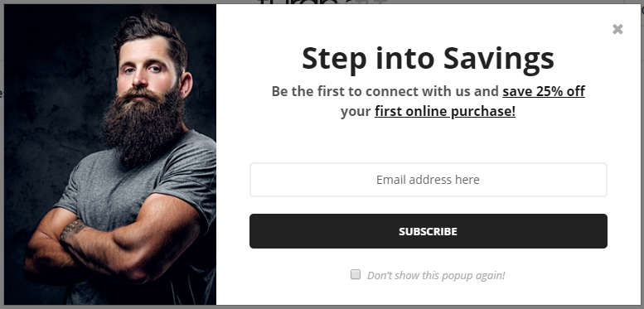The height and width of the screenshot is (309, 644).
Task: Click the man's long dark beard
Action: [143, 125]
